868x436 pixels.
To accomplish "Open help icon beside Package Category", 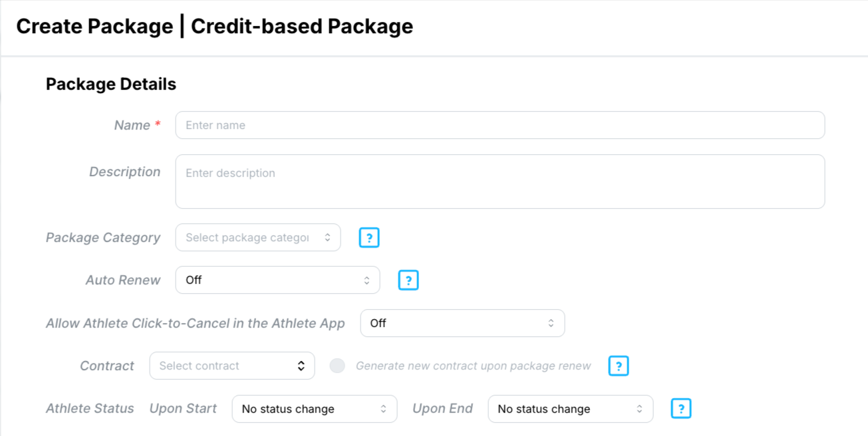I will [x=369, y=238].
